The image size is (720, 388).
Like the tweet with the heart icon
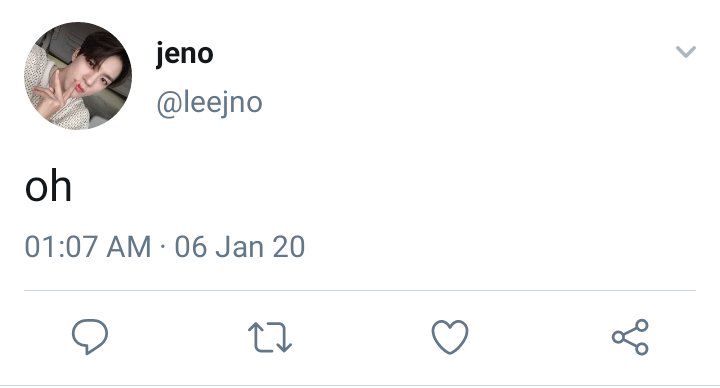pos(450,337)
